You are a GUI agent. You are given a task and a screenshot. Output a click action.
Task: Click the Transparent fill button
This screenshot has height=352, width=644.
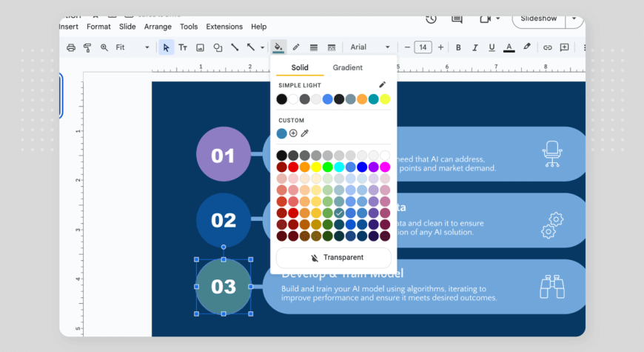coord(334,257)
